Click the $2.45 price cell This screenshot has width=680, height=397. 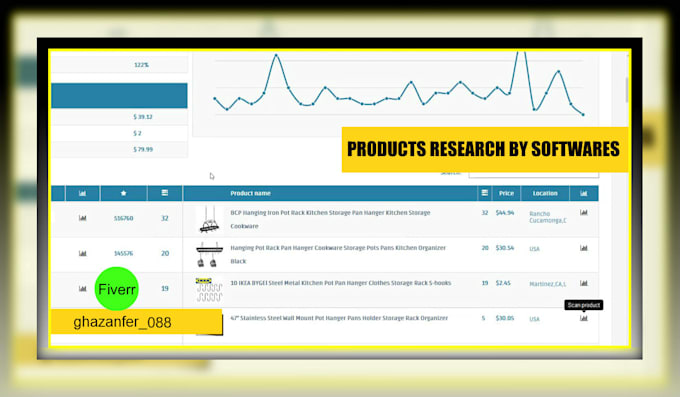pyautogui.click(x=503, y=283)
